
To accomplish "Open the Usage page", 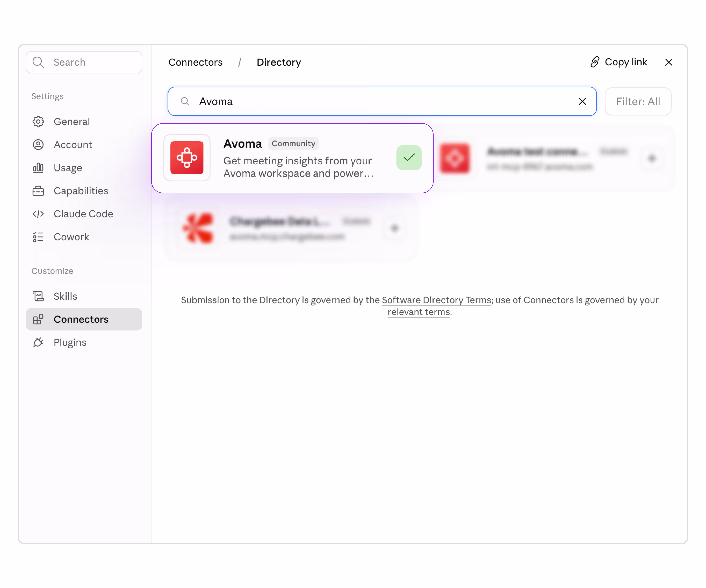I will click(84, 168).
